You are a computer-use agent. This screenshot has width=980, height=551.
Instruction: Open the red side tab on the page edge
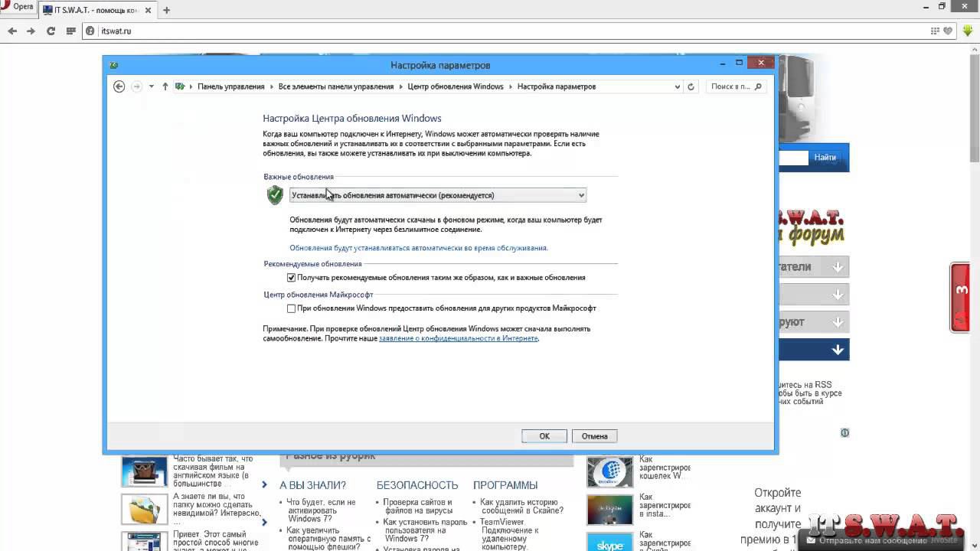tap(960, 298)
